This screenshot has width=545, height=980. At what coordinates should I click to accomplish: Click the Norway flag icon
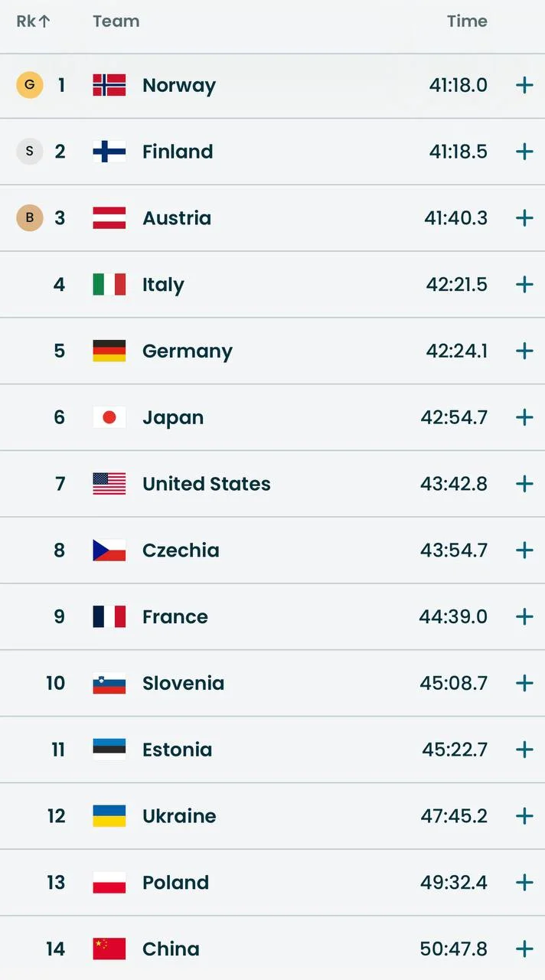(x=109, y=85)
